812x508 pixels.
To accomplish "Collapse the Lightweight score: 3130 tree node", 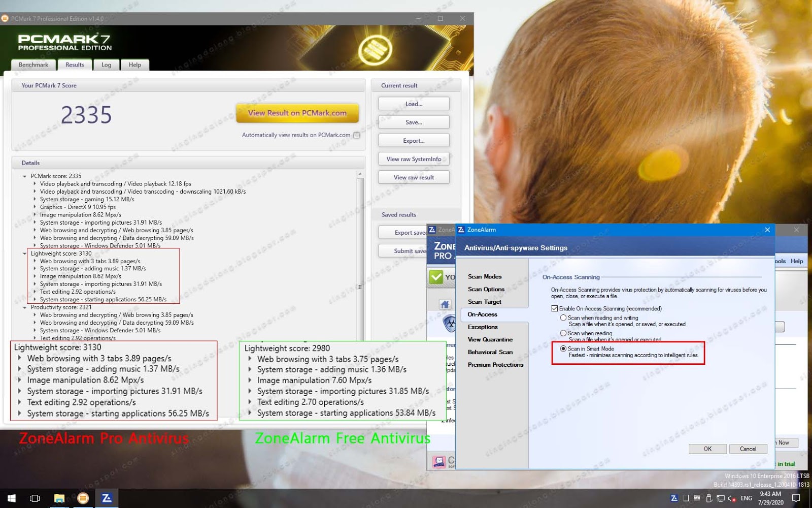I will coord(24,253).
